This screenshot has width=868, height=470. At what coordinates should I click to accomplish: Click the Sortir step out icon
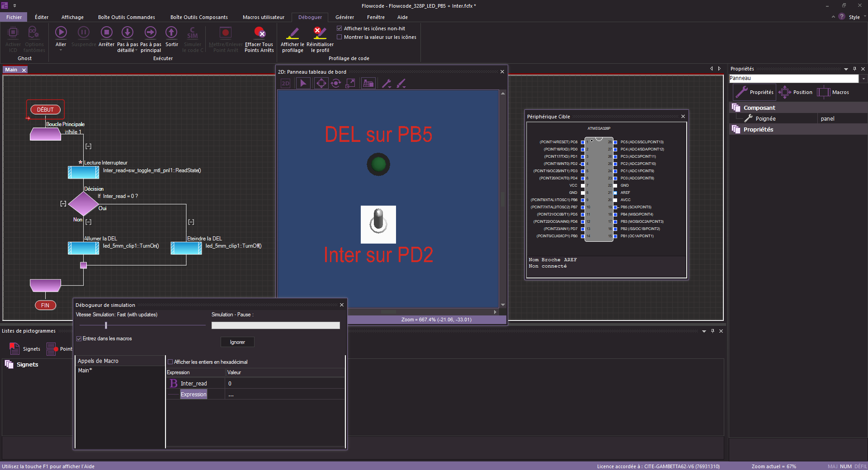point(171,33)
